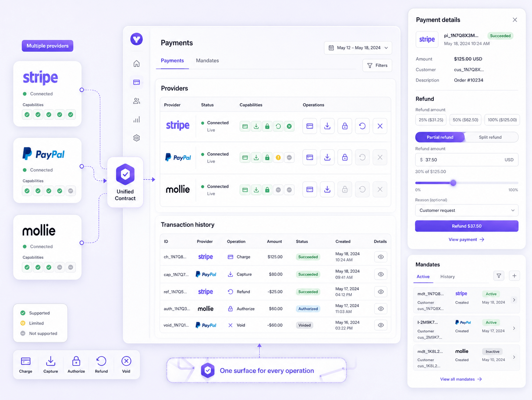Click the Charge operation button for Stripe

[310, 126]
